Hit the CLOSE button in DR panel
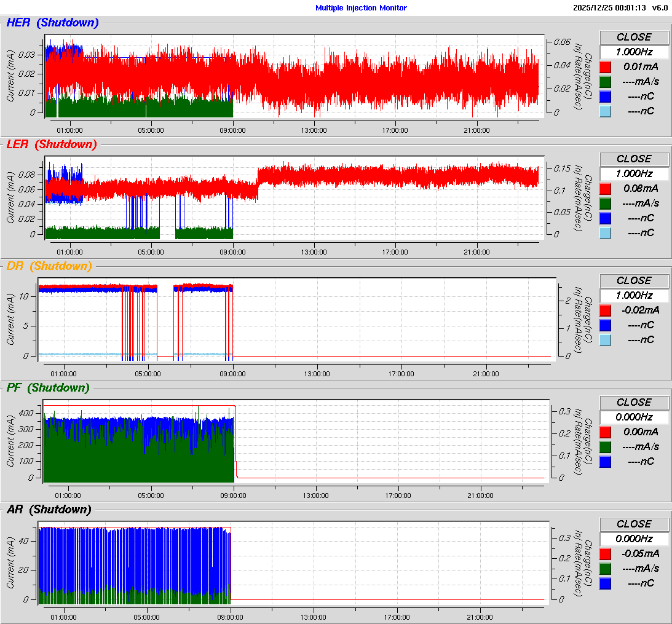 click(x=634, y=280)
